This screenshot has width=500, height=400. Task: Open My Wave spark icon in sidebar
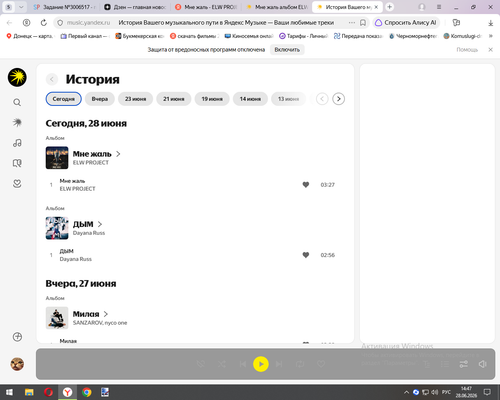coord(17,123)
